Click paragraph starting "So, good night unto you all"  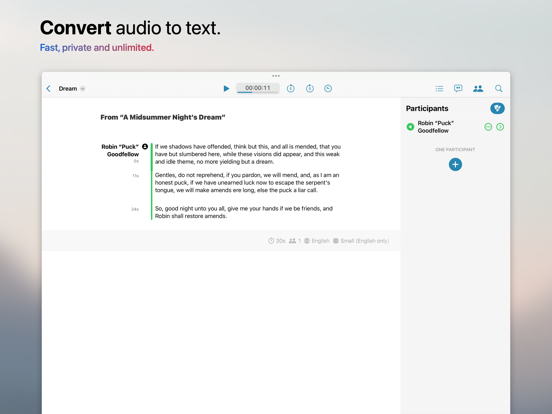coord(244,212)
